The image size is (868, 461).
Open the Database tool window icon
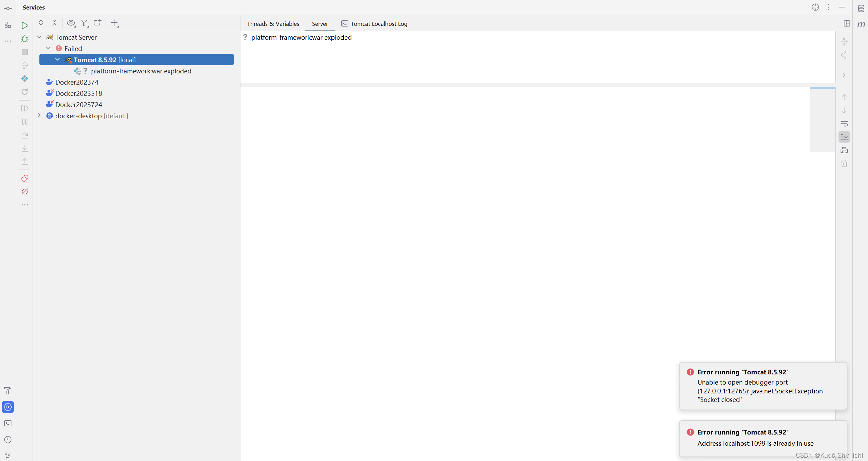coord(861,8)
